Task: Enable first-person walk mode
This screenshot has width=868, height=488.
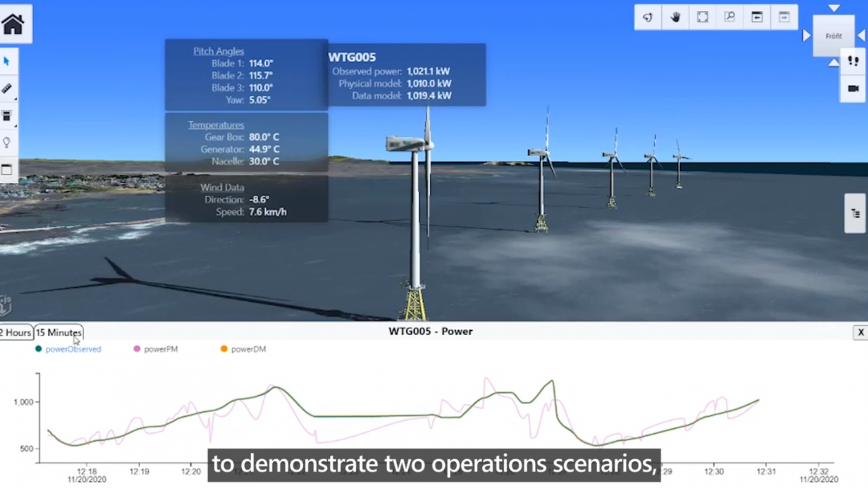Action: click(x=853, y=61)
